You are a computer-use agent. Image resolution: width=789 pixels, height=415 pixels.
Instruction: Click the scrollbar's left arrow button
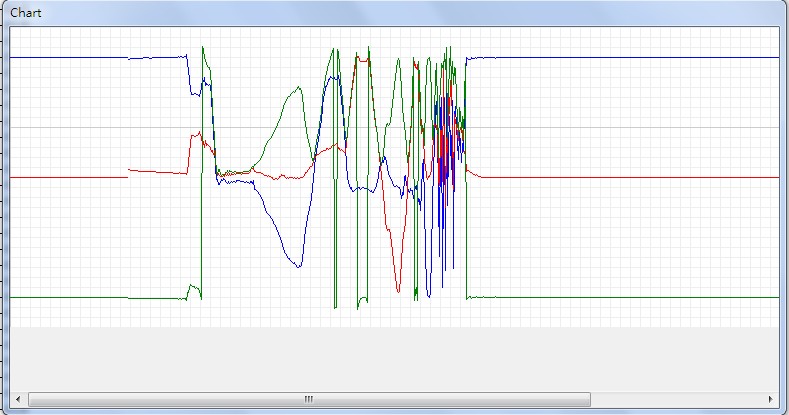(19, 399)
